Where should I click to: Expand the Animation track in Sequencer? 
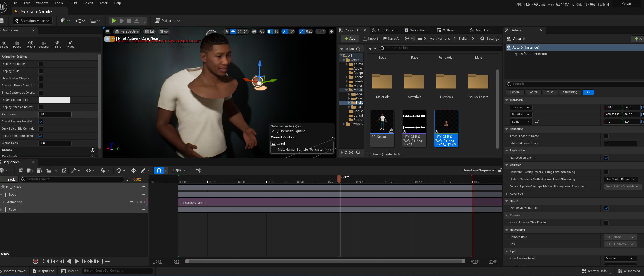[x=3, y=202]
